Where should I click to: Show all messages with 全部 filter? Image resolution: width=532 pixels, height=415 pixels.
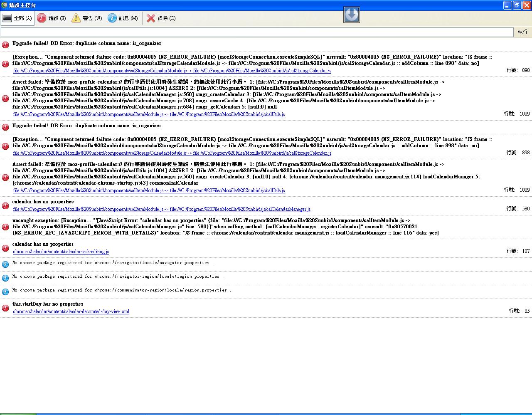(x=17, y=18)
